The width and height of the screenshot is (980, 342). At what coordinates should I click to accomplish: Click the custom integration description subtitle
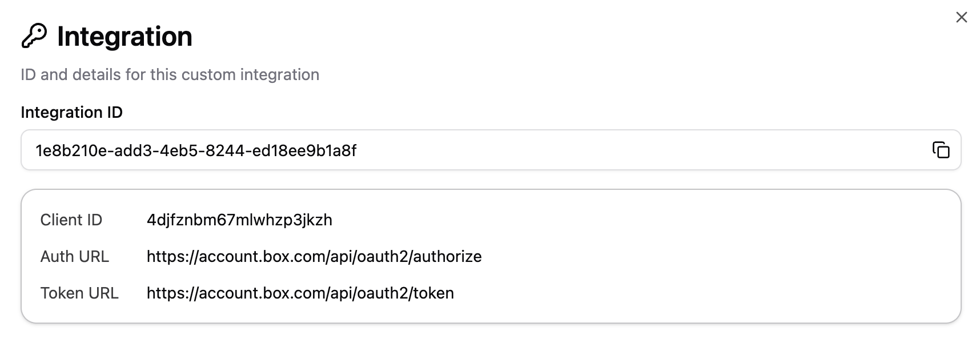[170, 75]
